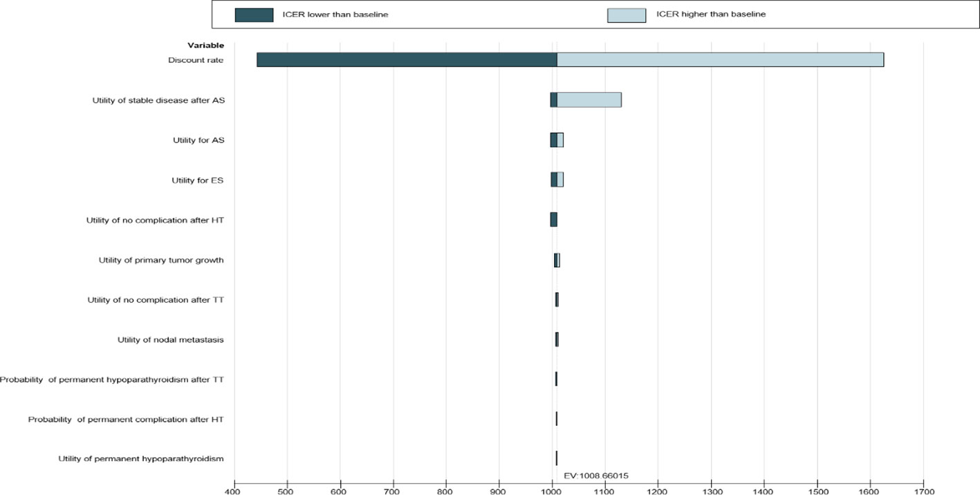Select 'Utility of primary tumor growth' label

pyautogui.click(x=161, y=260)
